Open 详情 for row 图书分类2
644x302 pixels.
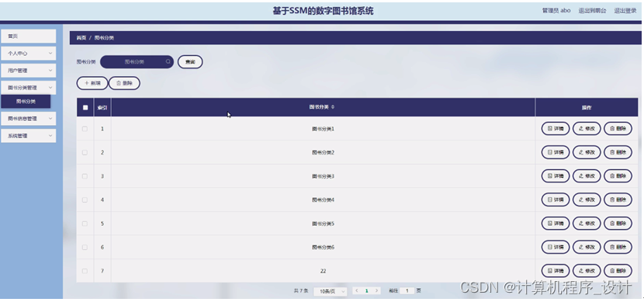[x=556, y=152]
